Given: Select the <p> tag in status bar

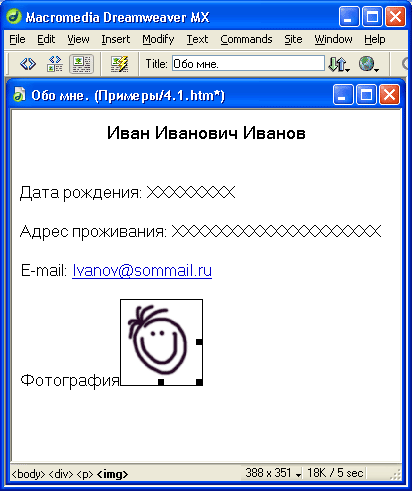Looking at the screenshot, I should [85, 474].
